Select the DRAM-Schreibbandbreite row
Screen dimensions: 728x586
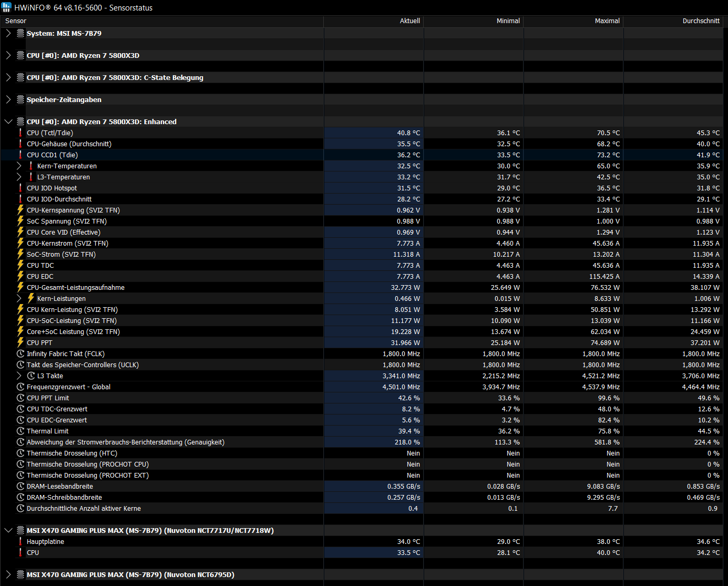[362, 497]
